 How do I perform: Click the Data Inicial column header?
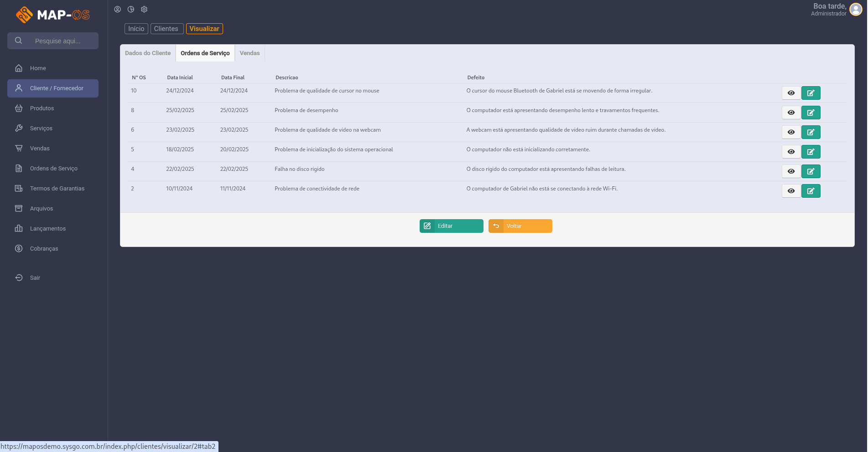coord(180,78)
